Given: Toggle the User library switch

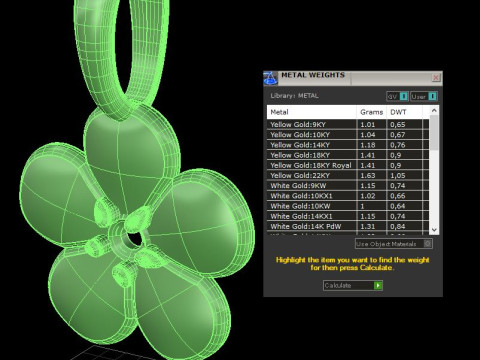Looking at the screenshot, I should [424, 96].
